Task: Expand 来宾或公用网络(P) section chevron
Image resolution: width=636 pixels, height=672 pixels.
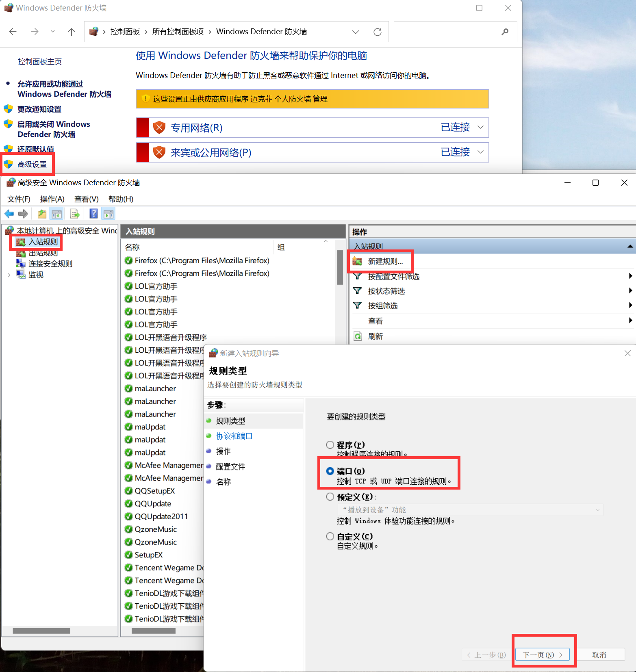Action: (480, 152)
